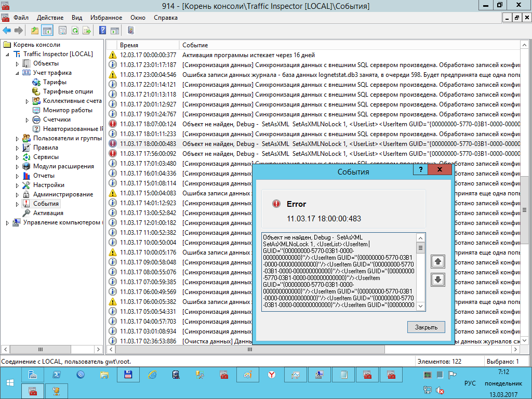Collapse the Учет трафика node

click(x=17, y=73)
